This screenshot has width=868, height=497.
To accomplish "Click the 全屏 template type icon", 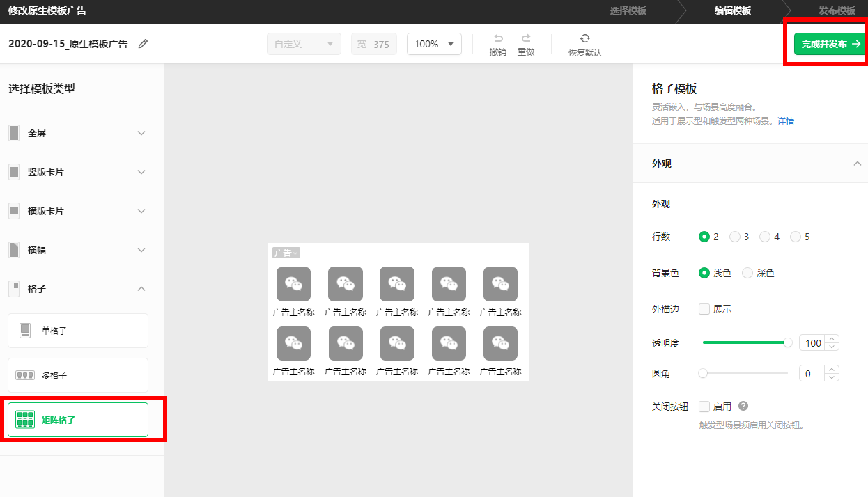I will click(14, 133).
